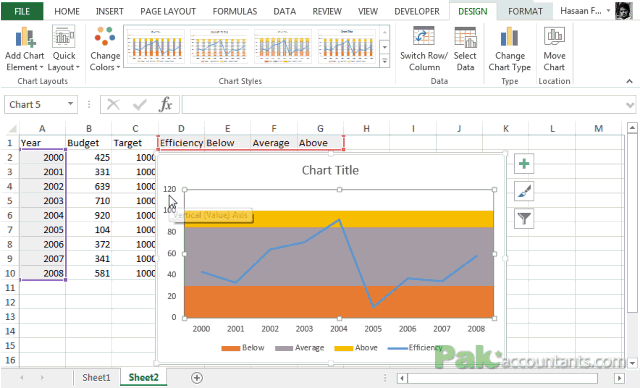Click the Select All corner triangle
Image resolution: width=640 pixels, height=388 pixels.
(x=12, y=129)
